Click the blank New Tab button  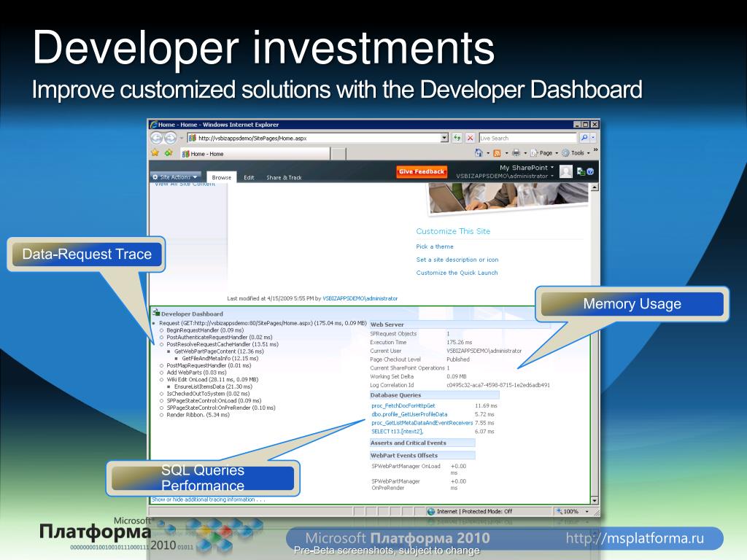(338, 153)
